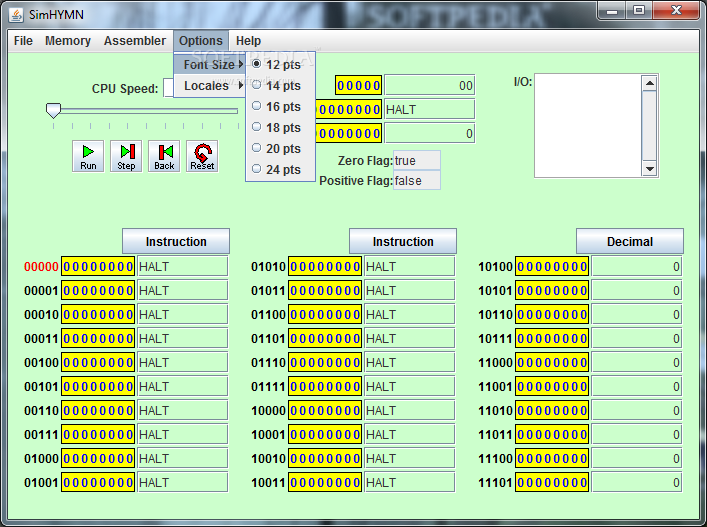Select the 24 pts font size

pyautogui.click(x=280, y=170)
